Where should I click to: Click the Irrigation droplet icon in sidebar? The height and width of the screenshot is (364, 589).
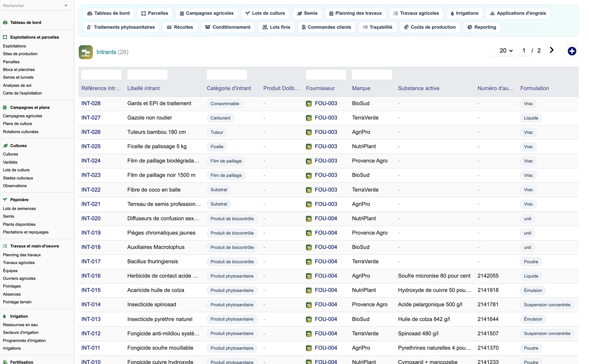pyautogui.click(x=5, y=316)
